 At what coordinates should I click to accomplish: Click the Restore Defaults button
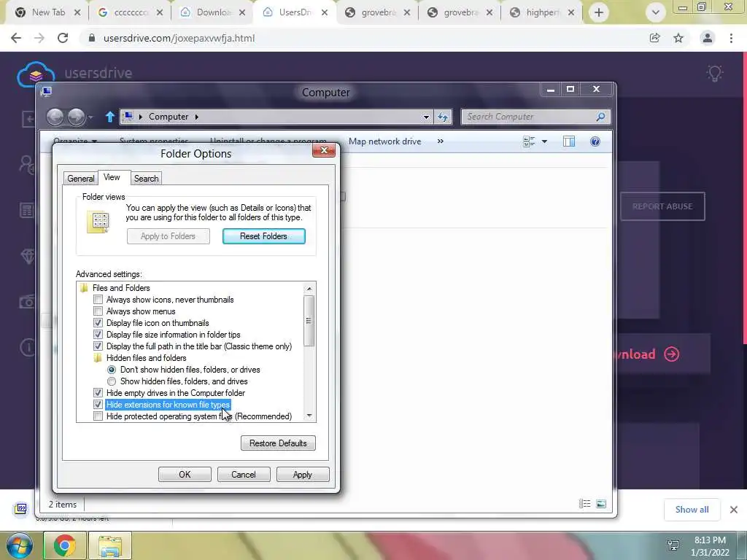tap(278, 443)
